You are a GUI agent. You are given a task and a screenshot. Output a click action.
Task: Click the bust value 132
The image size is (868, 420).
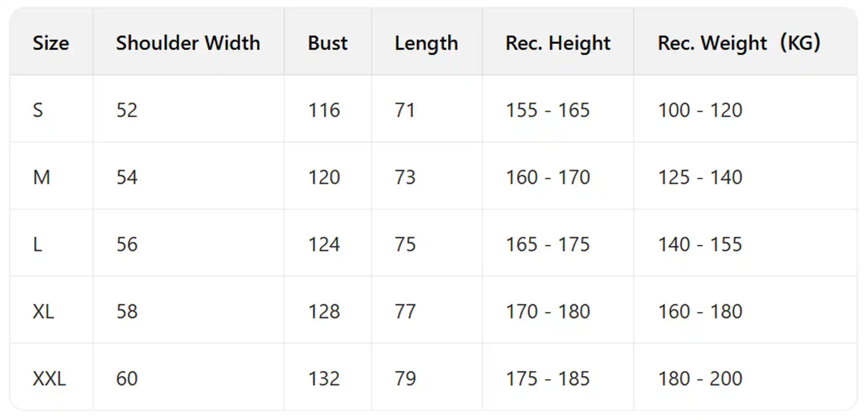coord(324,379)
